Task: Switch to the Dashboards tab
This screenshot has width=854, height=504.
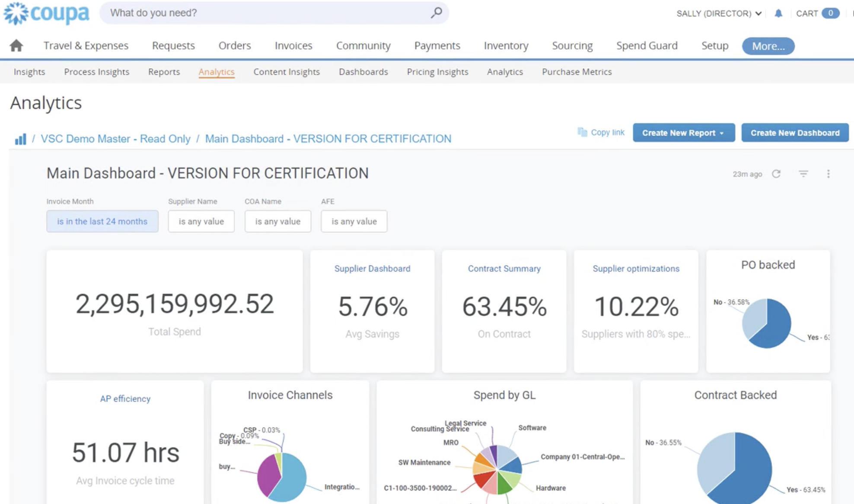Action: pos(363,72)
